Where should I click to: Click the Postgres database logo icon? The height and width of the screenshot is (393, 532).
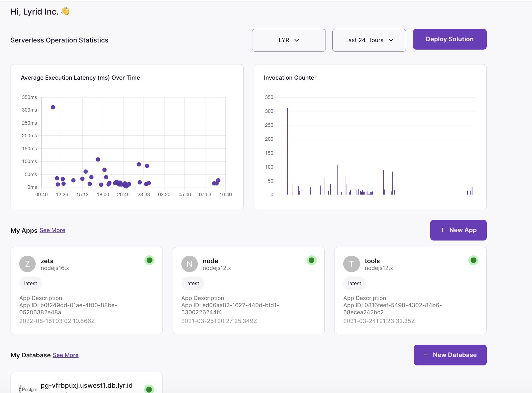point(29,389)
